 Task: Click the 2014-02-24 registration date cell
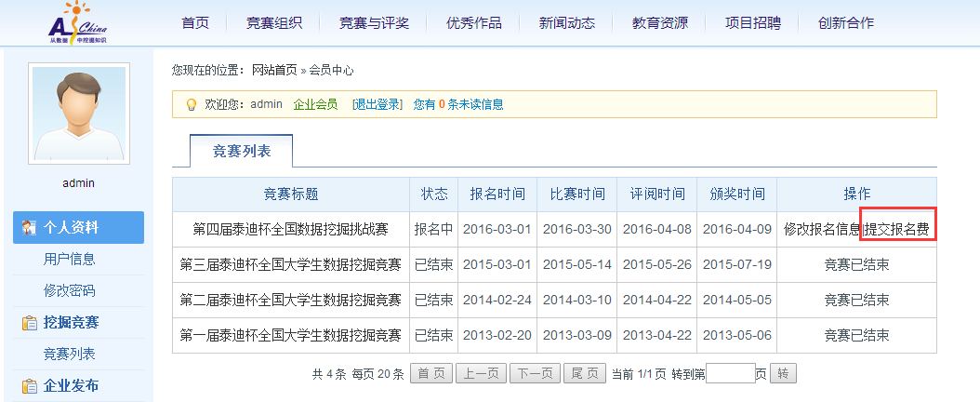(x=497, y=300)
